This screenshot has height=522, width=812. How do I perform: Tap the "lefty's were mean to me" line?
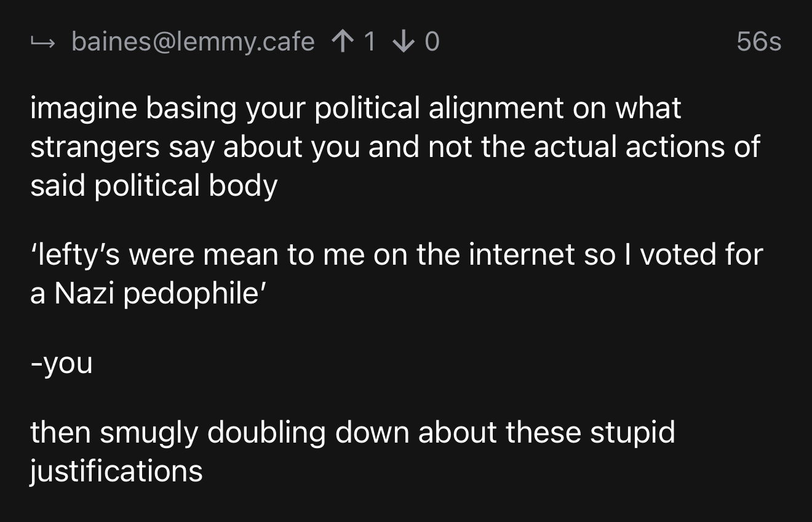click(x=396, y=254)
